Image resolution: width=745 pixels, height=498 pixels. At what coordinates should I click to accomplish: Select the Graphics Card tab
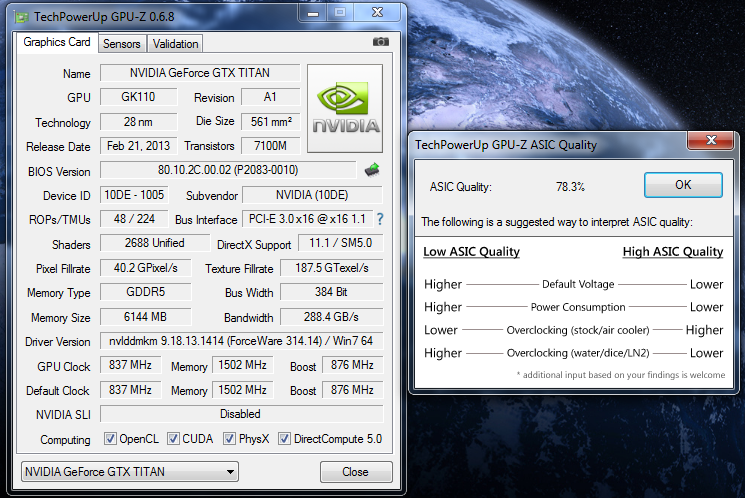[57, 43]
